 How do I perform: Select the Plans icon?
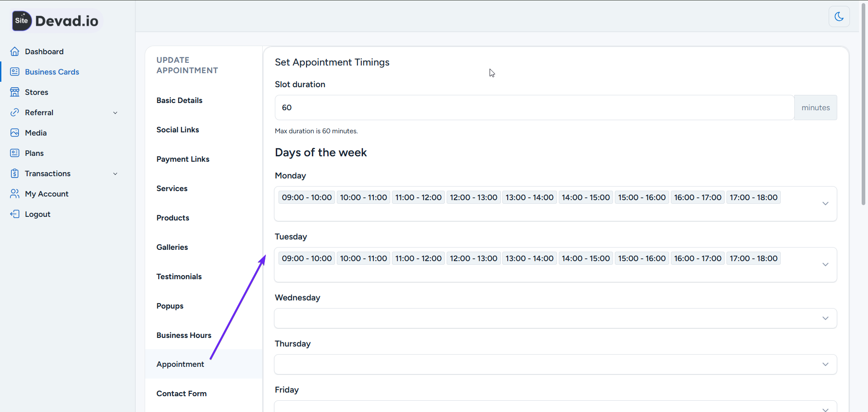pos(15,153)
